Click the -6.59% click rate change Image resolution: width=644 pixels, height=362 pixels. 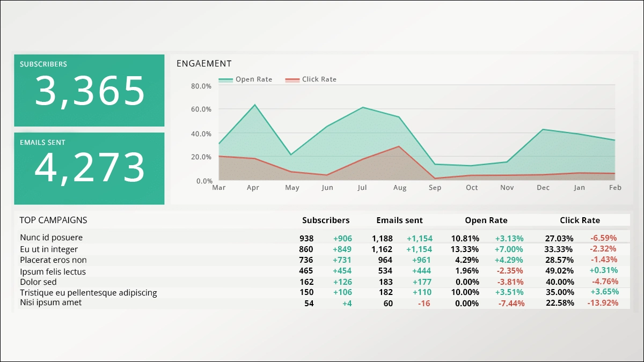[x=604, y=238]
